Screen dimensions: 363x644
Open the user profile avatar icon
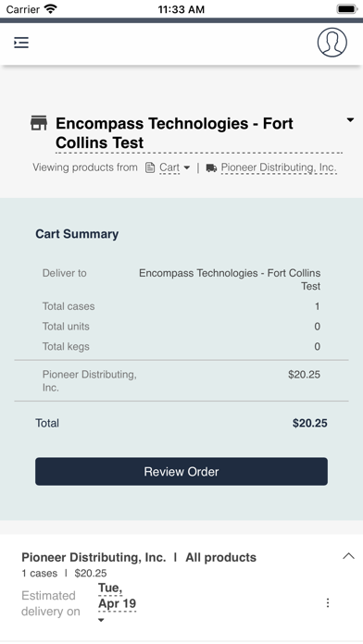click(x=332, y=43)
